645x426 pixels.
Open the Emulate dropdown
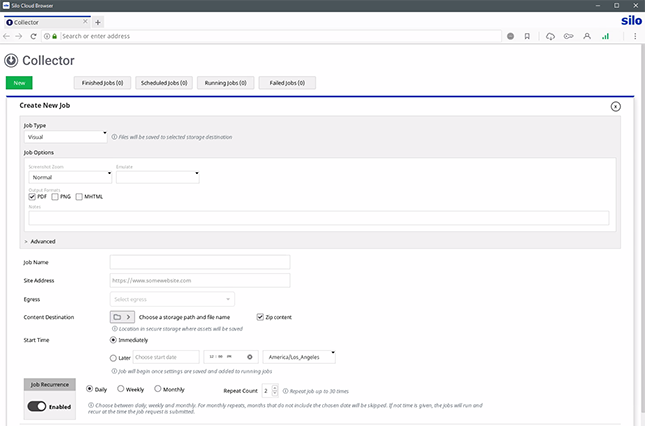158,177
